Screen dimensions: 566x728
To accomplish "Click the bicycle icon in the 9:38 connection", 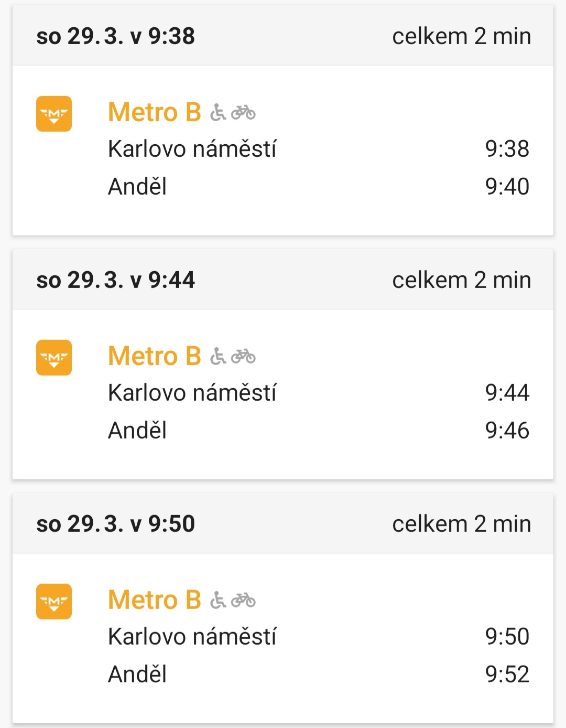I will [x=243, y=113].
